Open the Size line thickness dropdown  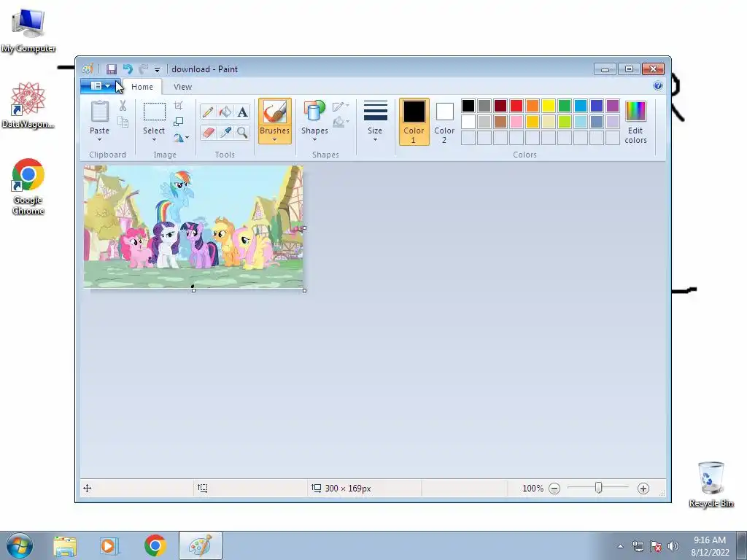click(x=375, y=121)
